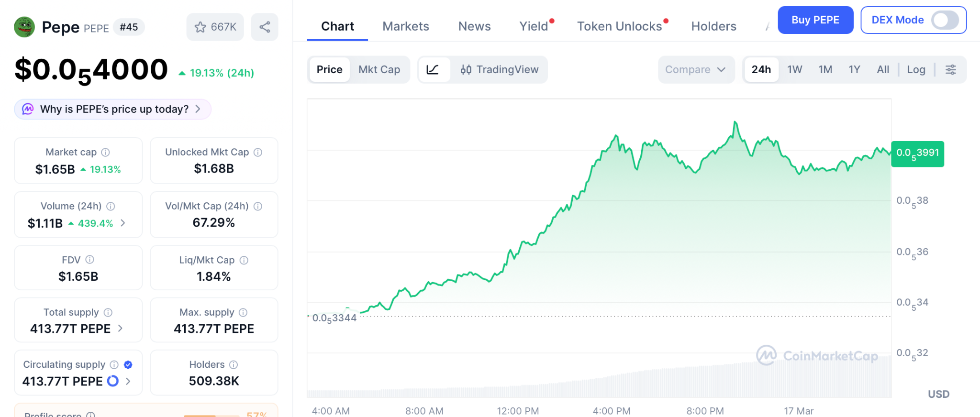Image resolution: width=980 pixels, height=417 pixels.
Task: Click the Pepe frog logo
Action: [x=24, y=27]
